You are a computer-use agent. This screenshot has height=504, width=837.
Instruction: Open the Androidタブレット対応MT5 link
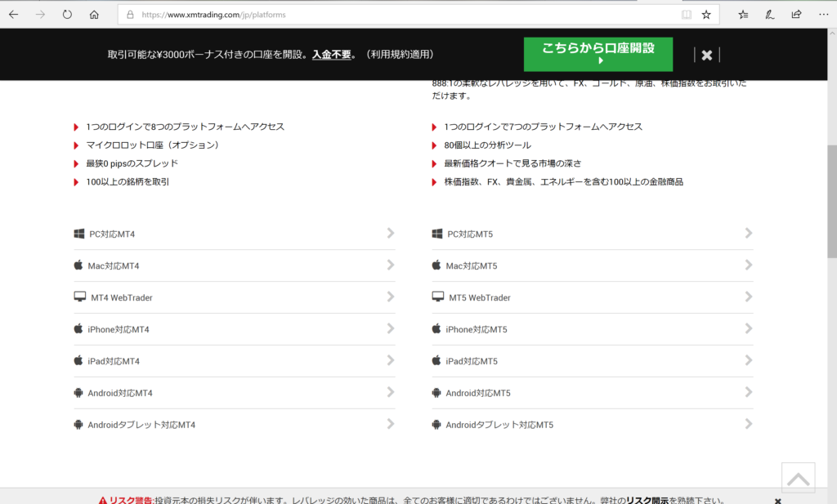click(x=499, y=425)
